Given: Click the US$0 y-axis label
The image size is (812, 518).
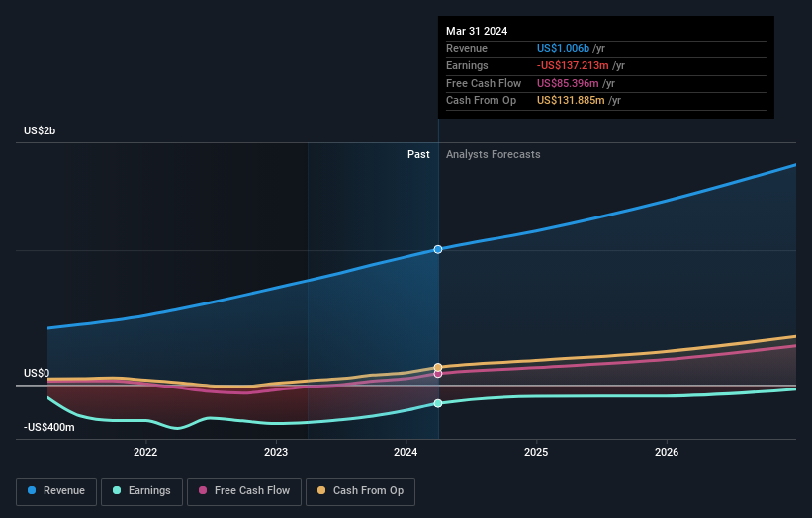Looking at the screenshot, I should [x=37, y=373].
